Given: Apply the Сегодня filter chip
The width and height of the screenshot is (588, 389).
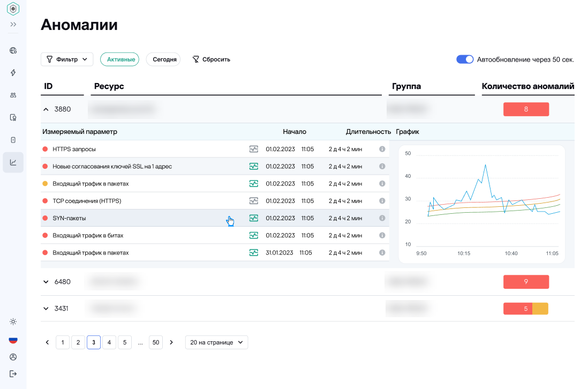Looking at the screenshot, I should tap(163, 59).
